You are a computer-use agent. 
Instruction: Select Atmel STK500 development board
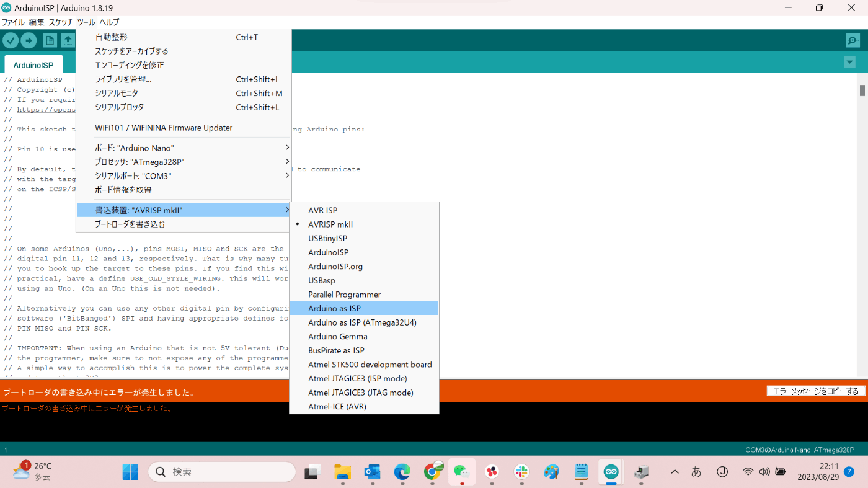point(364,365)
